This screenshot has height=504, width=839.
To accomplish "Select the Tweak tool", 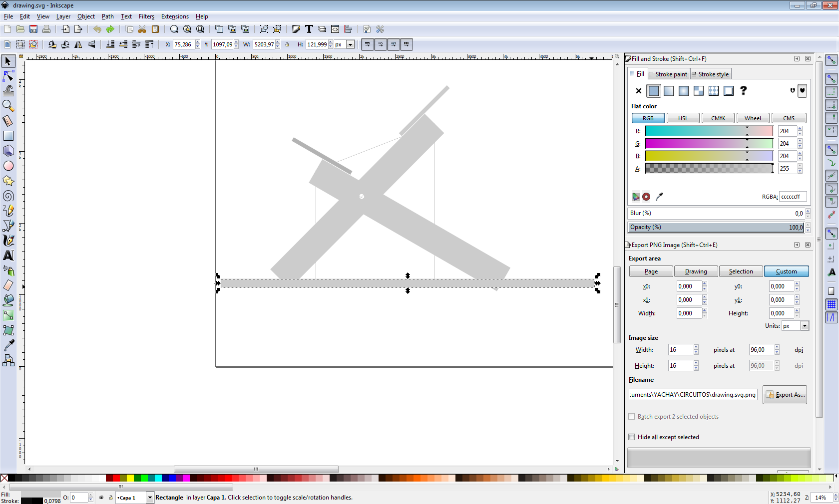I will [8, 91].
